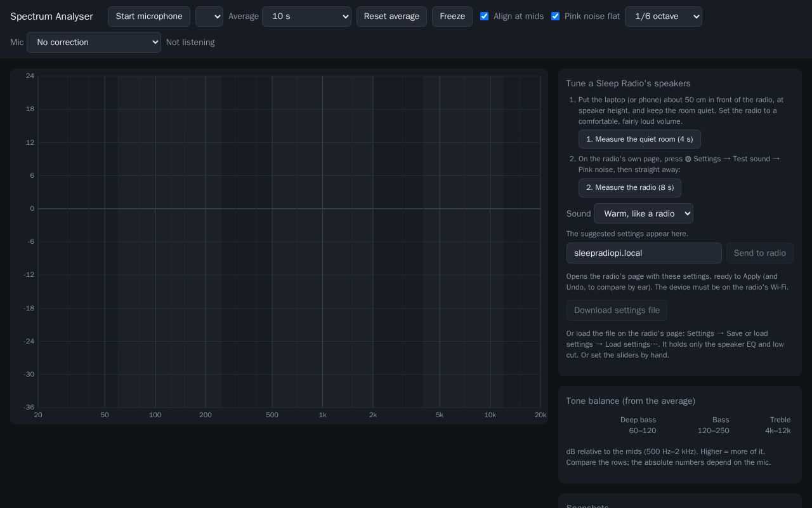Click the Align at mids label

[x=518, y=17]
